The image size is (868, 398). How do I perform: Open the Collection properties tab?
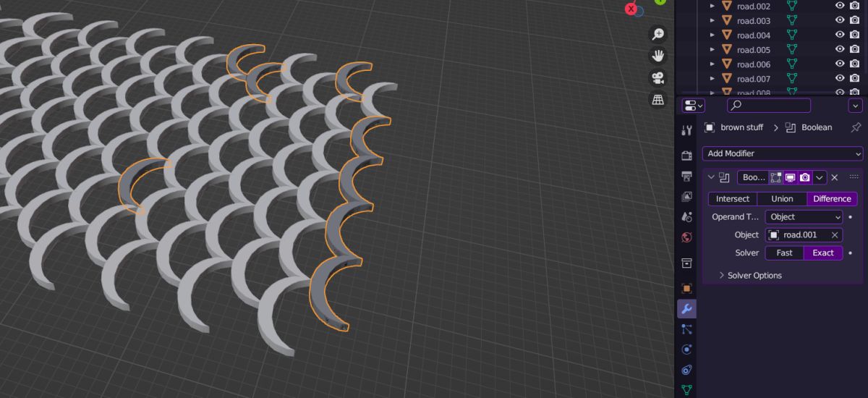coord(686,263)
